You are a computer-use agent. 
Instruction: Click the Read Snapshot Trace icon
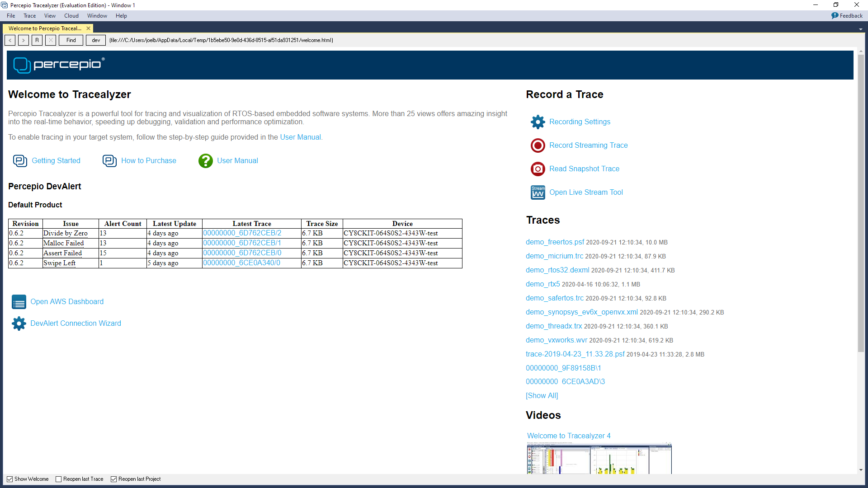click(x=538, y=169)
